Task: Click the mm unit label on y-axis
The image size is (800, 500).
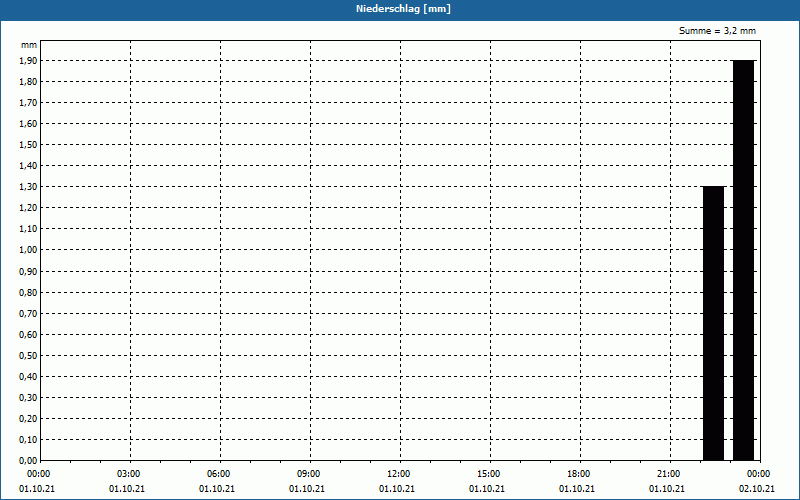Action: [x=29, y=45]
